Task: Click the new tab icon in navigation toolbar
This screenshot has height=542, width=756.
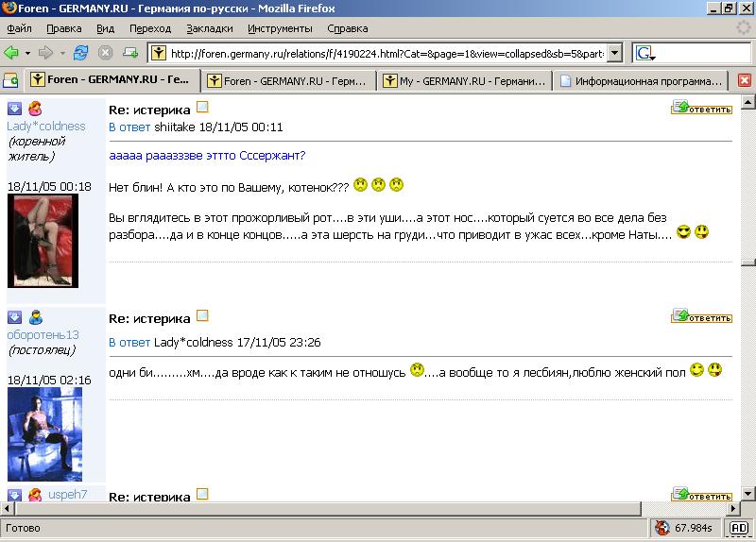Action: 130,52
